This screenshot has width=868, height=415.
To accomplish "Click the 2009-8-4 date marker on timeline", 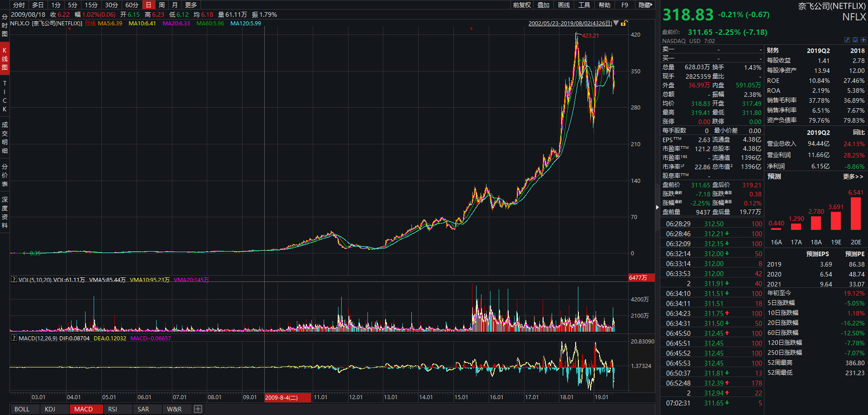I will pos(288,397).
